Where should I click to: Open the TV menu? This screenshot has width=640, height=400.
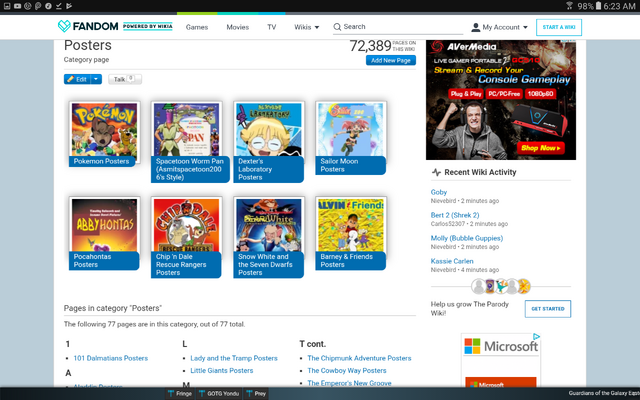[271, 27]
